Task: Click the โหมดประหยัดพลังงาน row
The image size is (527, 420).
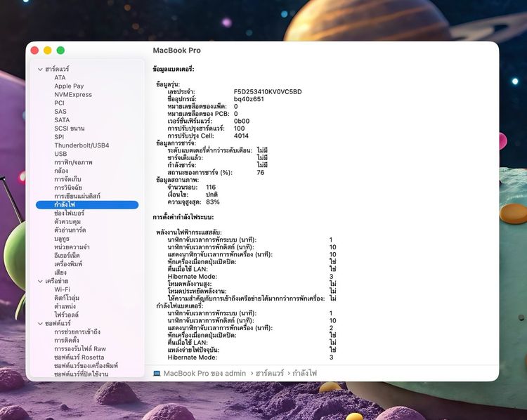Action: coord(252,291)
